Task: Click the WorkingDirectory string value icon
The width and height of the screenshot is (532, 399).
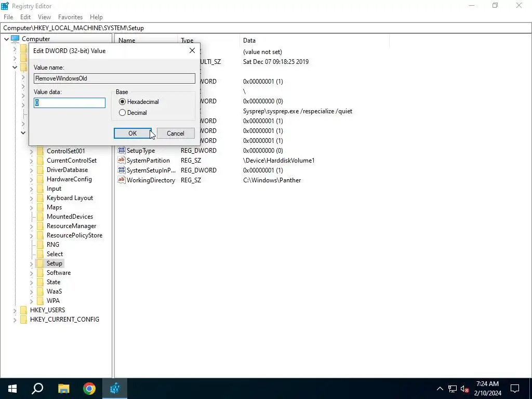Action: (122, 180)
